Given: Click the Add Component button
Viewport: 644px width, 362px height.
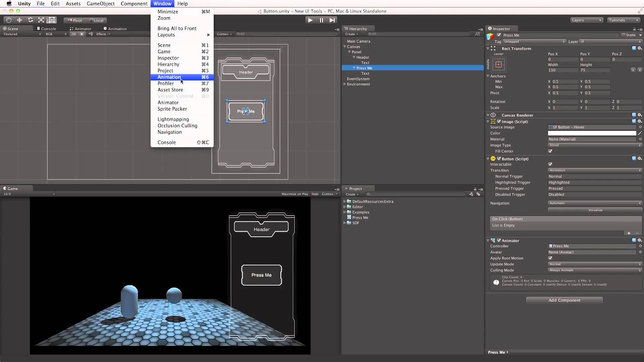Looking at the screenshot, I should click(x=564, y=300).
